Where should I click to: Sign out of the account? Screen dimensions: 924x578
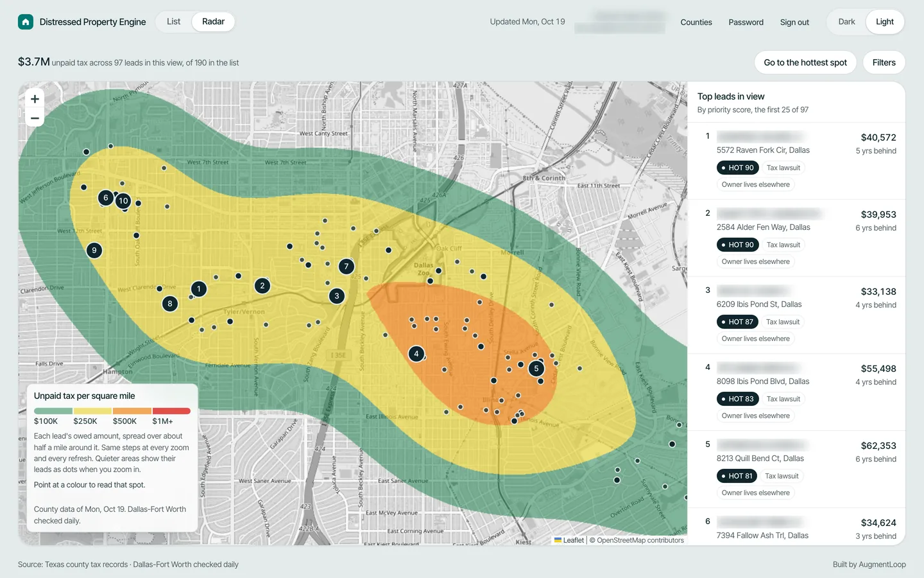(794, 22)
